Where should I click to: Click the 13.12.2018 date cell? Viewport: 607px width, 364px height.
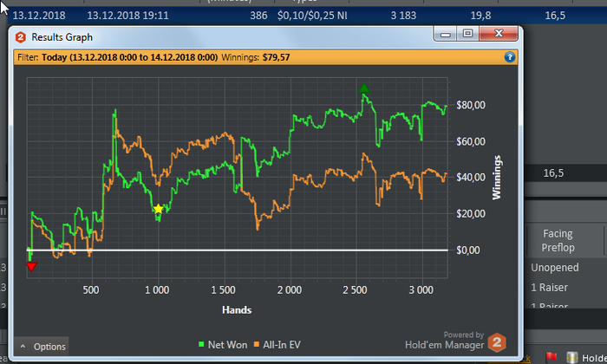pos(39,16)
